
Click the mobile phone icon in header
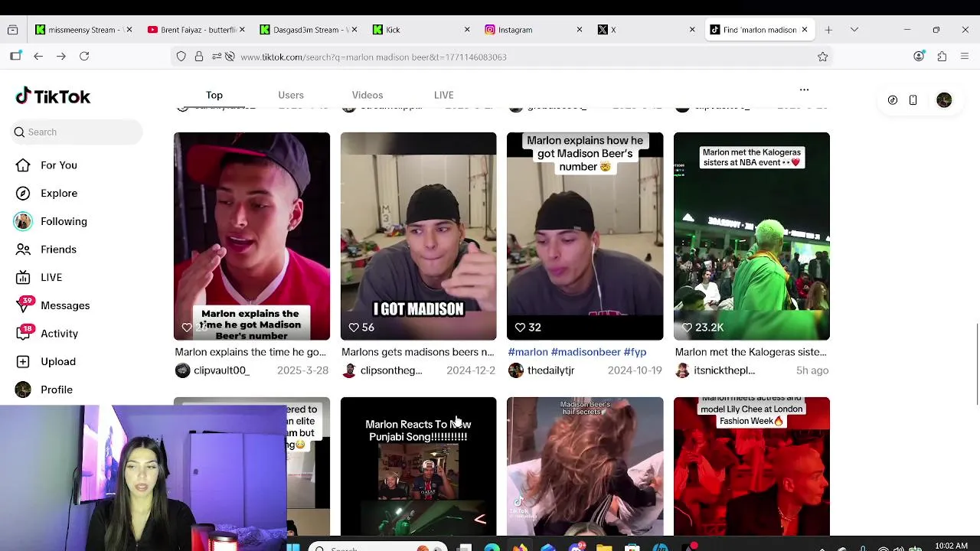pyautogui.click(x=913, y=100)
